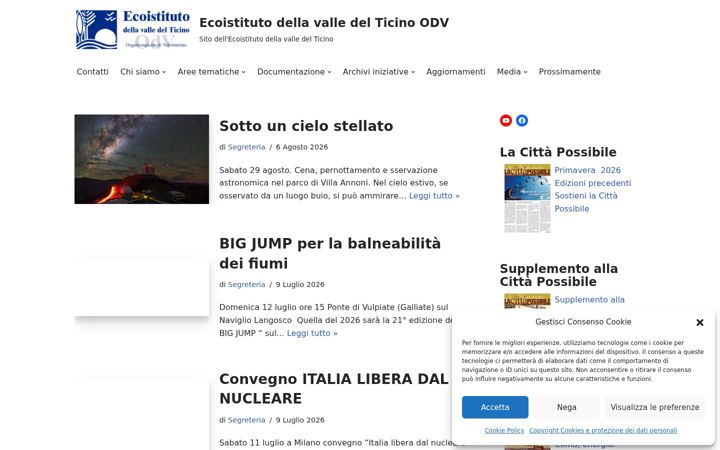Expand Media submenu chevron
Screen dimensions: 720x450
coord(525,72)
